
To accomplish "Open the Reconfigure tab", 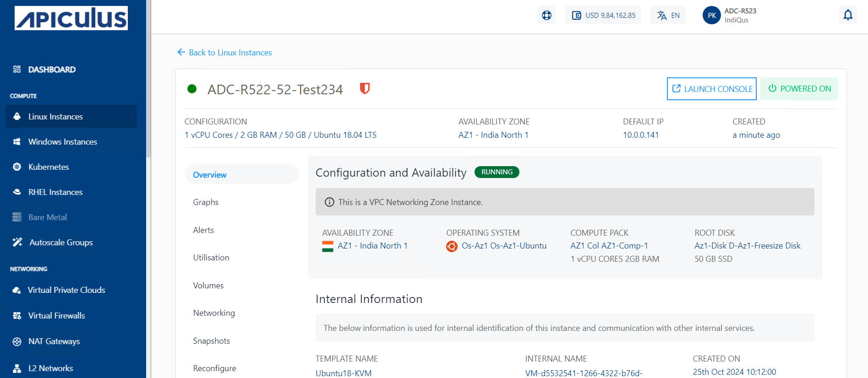I will (215, 368).
